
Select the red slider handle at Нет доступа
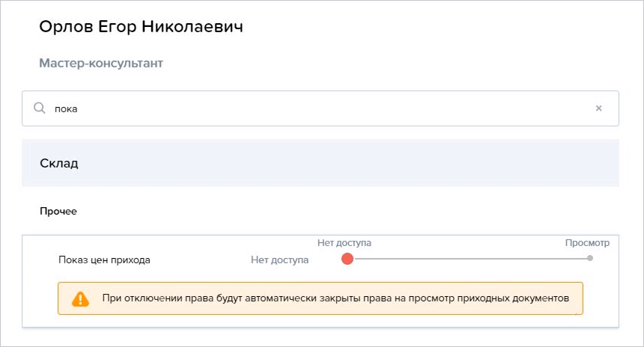click(347, 259)
